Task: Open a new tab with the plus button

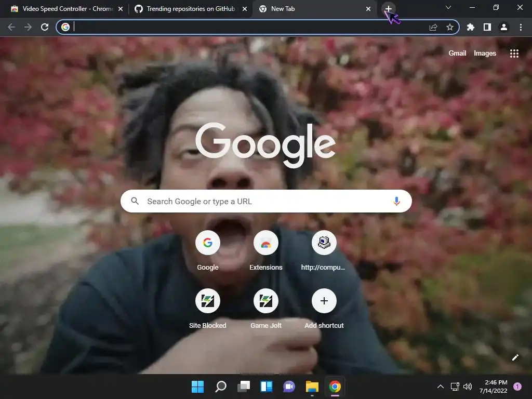Action: click(x=388, y=8)
